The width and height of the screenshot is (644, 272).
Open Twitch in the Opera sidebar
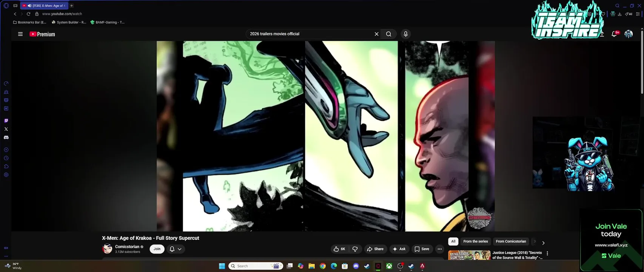(6, 121)
